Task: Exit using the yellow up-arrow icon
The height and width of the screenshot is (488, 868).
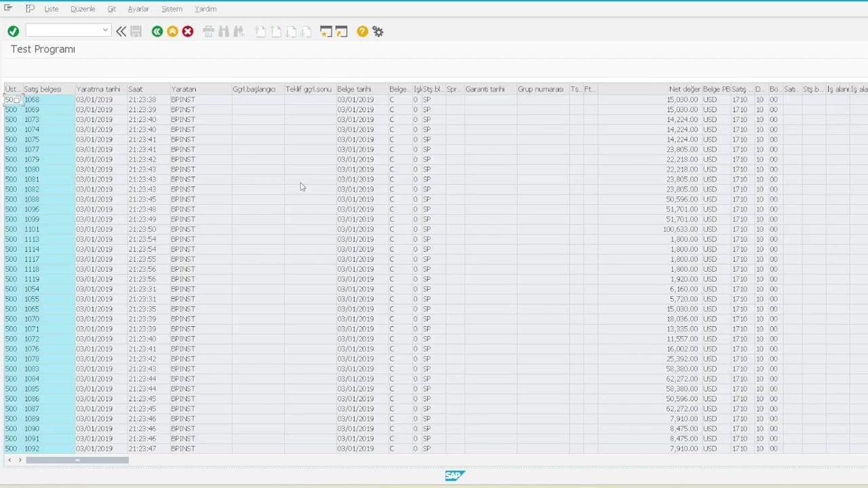Action: click(172, 31)
